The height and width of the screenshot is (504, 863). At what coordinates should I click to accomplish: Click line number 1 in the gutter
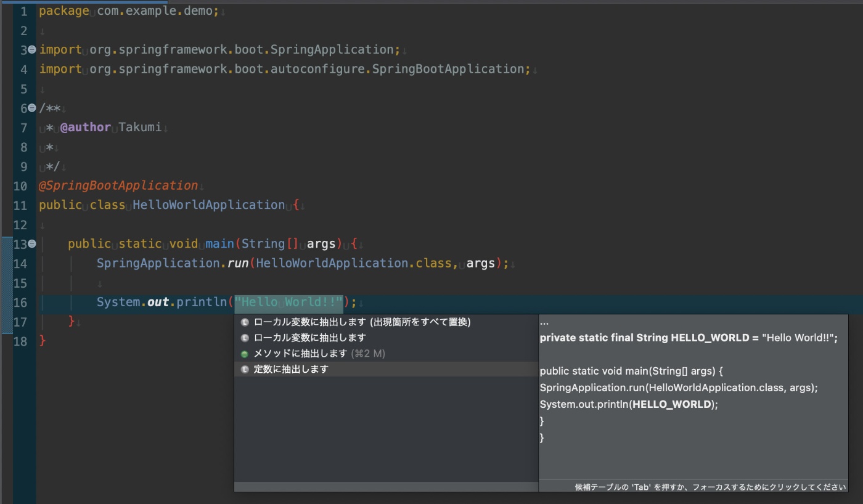pyautogui.click(x=23, y=11)
